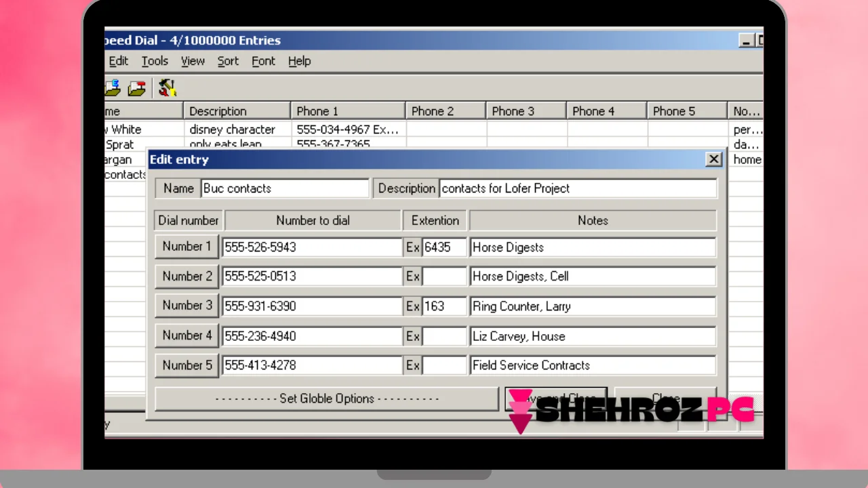
Task: Click the Phone 5 column header
Action: coord(687,111)
